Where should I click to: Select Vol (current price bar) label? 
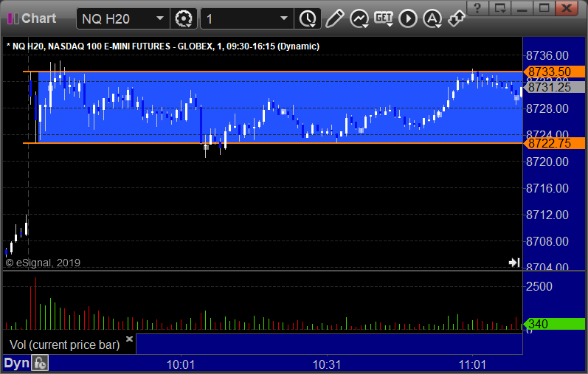[64, 344]
